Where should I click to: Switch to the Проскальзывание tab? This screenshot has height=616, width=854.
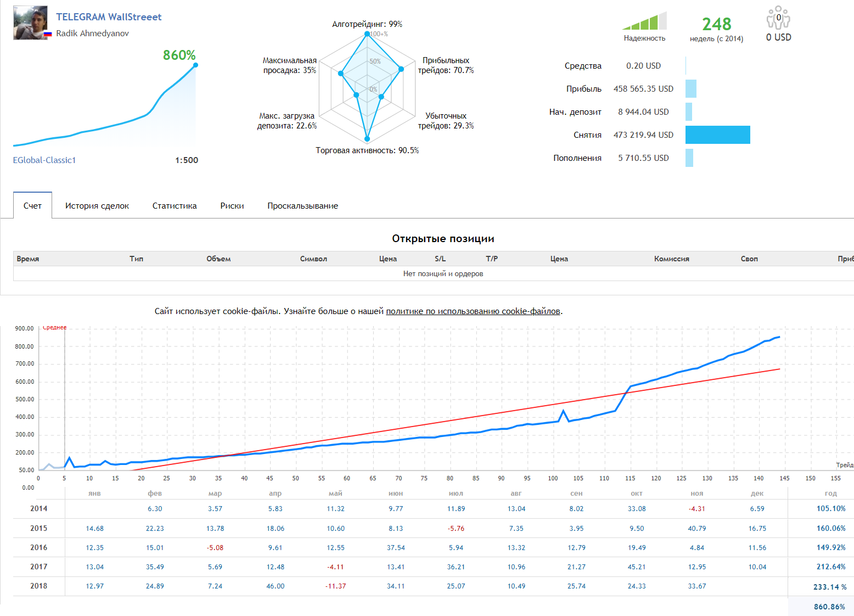(302, 206)
